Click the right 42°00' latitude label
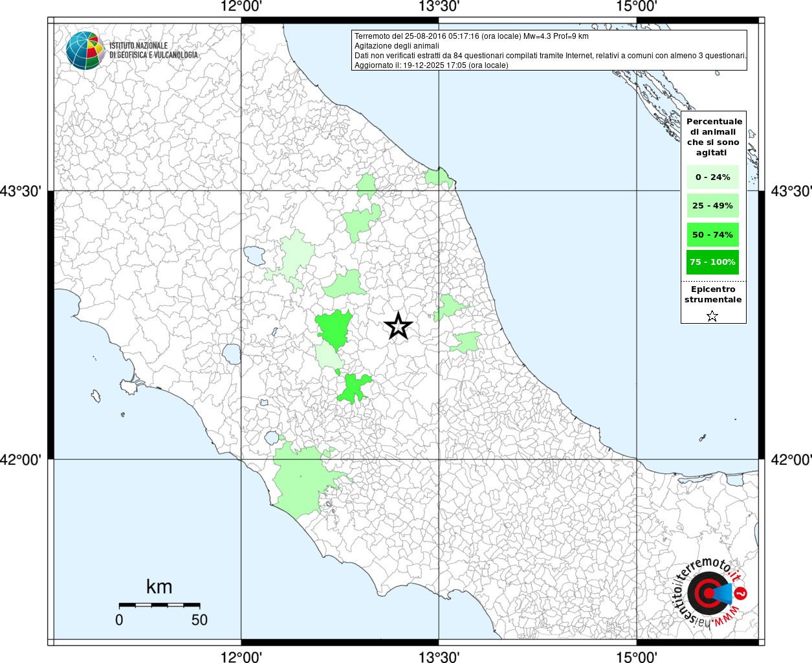The height and width of the screenshot is (663, 812). 791,460
